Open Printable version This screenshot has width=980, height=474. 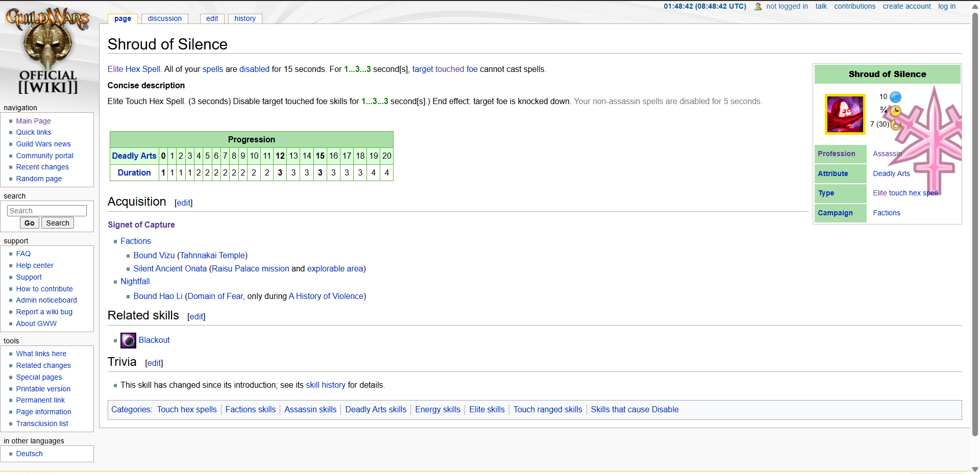point(43,389)
